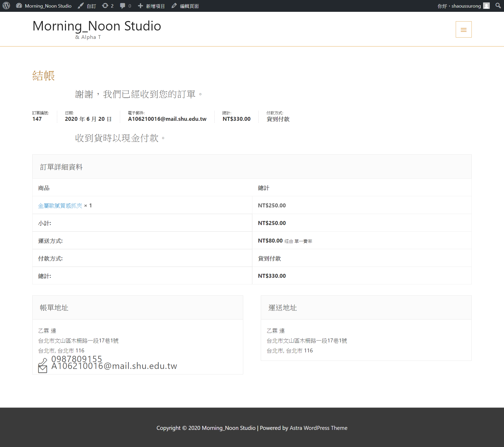Open the 自訂 customize menu item
504x447 pixels.
91,6
